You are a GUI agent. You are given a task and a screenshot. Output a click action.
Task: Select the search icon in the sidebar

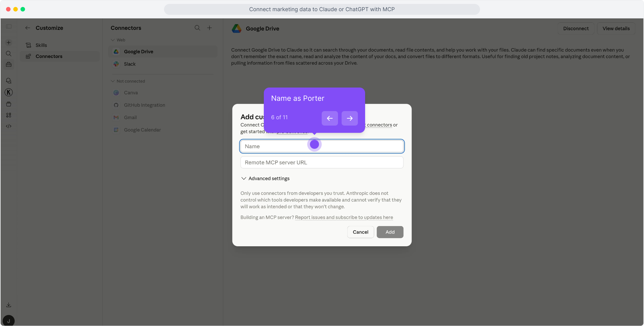click(8, 53)
